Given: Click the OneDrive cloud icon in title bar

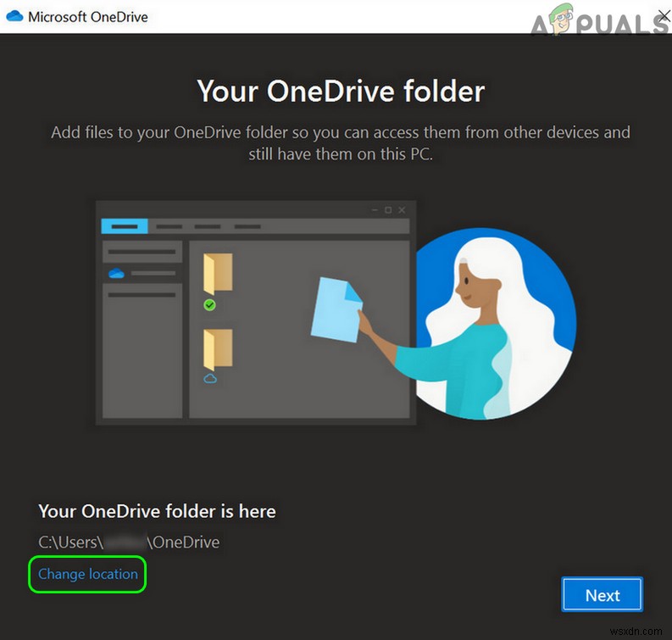Looking at the screenshot, I should tap(14, 16).
